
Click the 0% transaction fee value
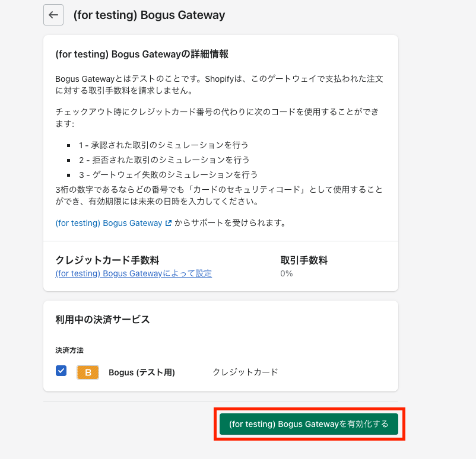(286, 273)
